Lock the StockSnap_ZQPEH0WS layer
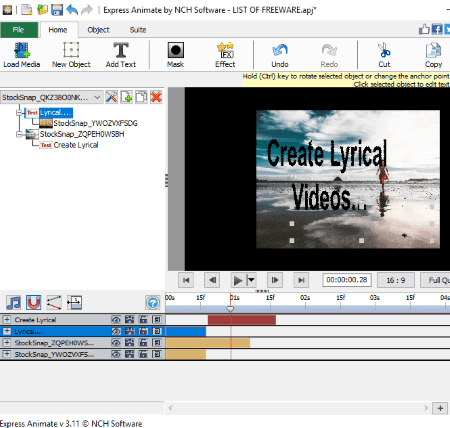This screenshot has height=428, width=450. (x=143, y=342)
